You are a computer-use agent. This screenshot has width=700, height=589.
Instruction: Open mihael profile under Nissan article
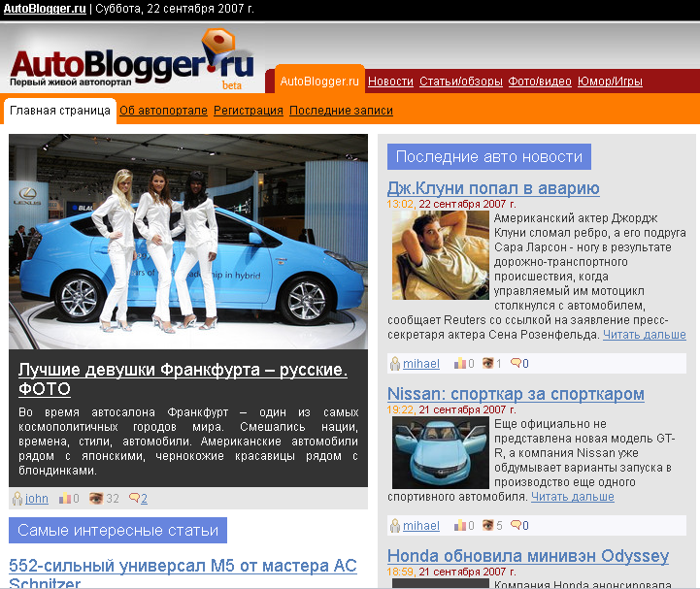point(421,526)
